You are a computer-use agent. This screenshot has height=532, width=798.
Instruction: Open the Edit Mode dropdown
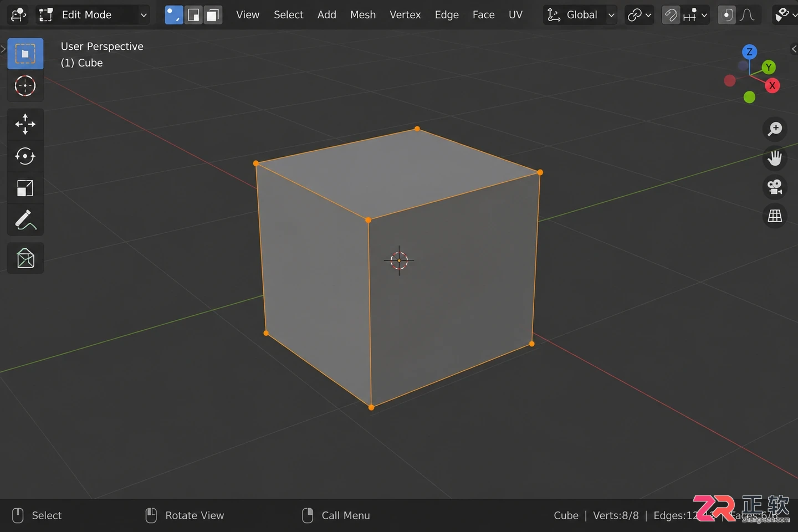(x=93, y=15)
